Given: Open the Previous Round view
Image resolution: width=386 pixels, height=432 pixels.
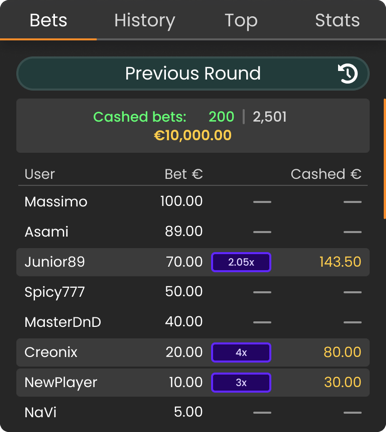Looking at the screenshot, I should coord(193,73).
